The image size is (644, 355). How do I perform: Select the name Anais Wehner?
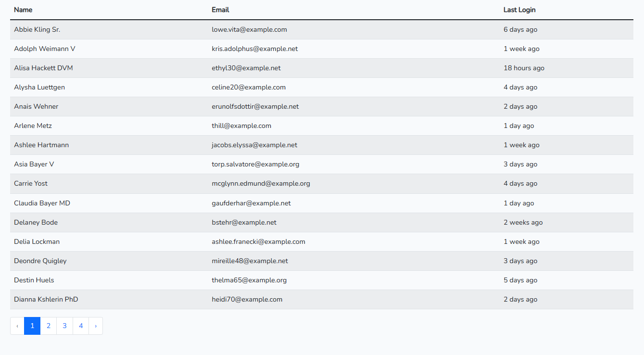[36, 106]
